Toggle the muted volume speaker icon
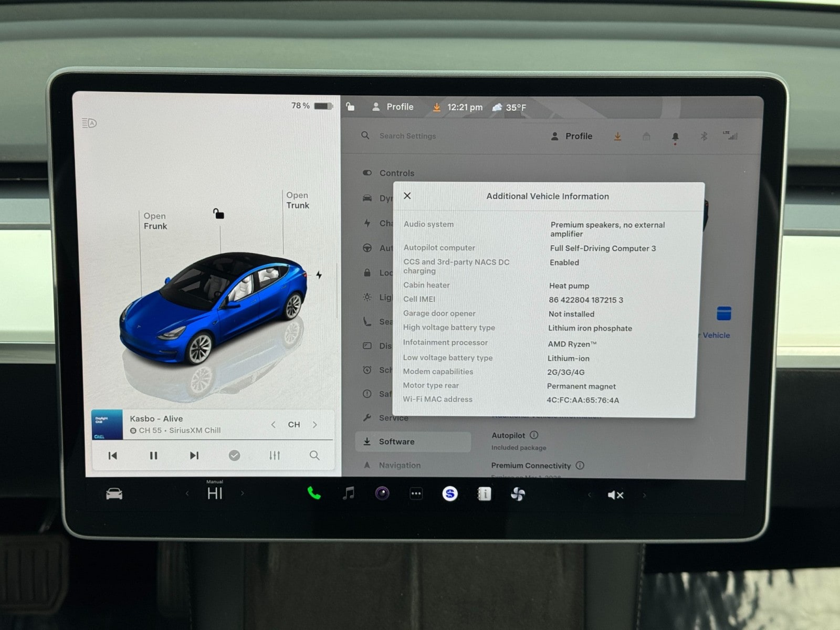 [x=615, y=495]
